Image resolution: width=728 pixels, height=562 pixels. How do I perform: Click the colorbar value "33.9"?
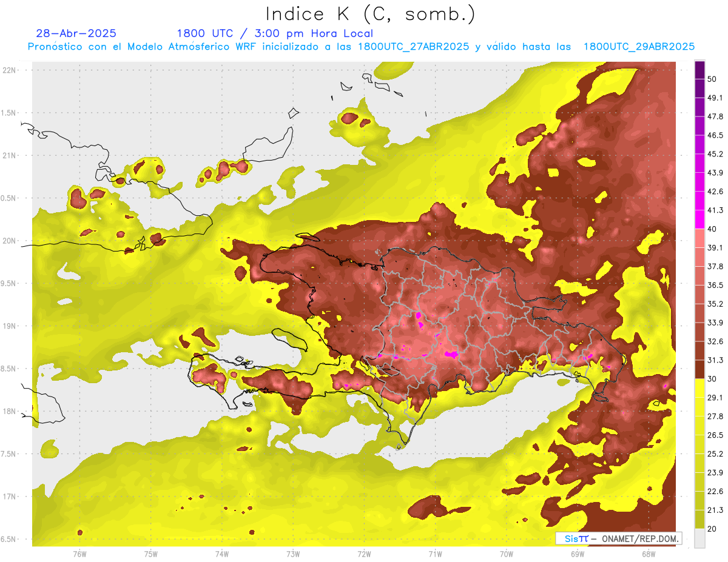click(715, 323)
